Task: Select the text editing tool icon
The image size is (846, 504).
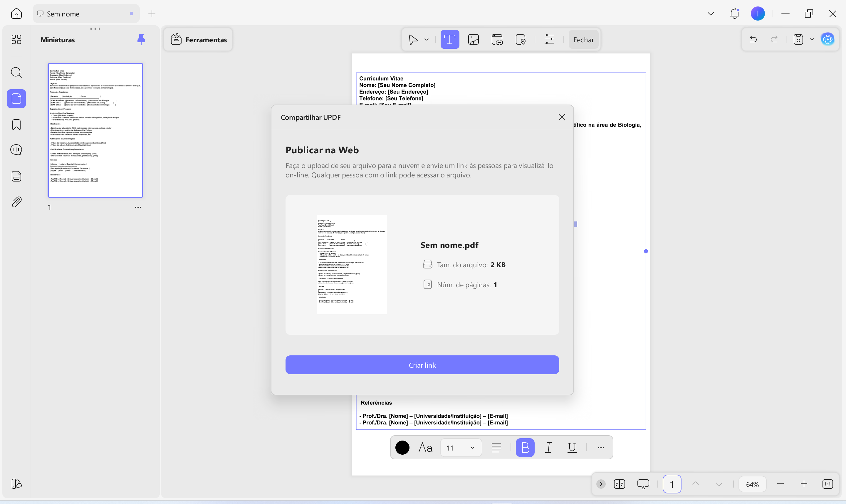Action: (x=450, y=39)
